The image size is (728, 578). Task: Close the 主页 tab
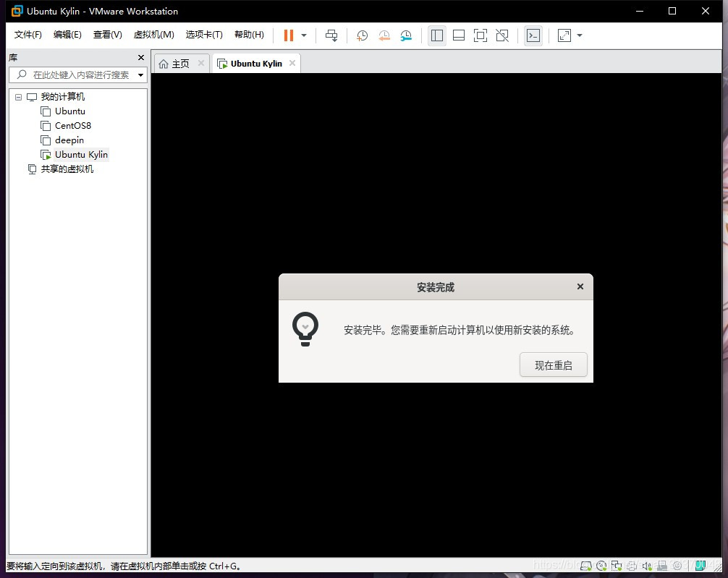point(201,63)
